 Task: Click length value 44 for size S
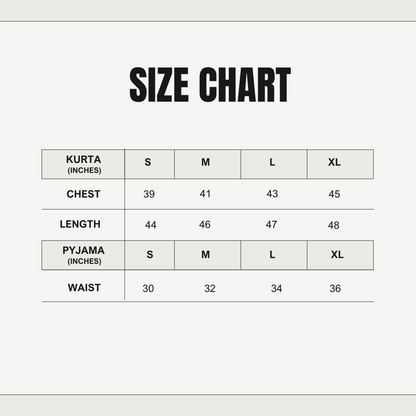(151, 225)
